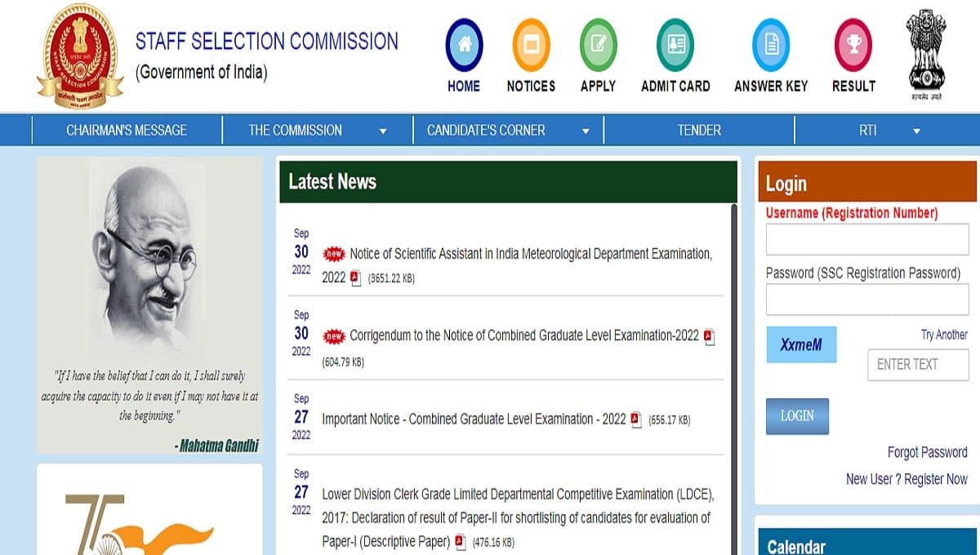Click the Staff Selection Commission logo

(80, 55)
